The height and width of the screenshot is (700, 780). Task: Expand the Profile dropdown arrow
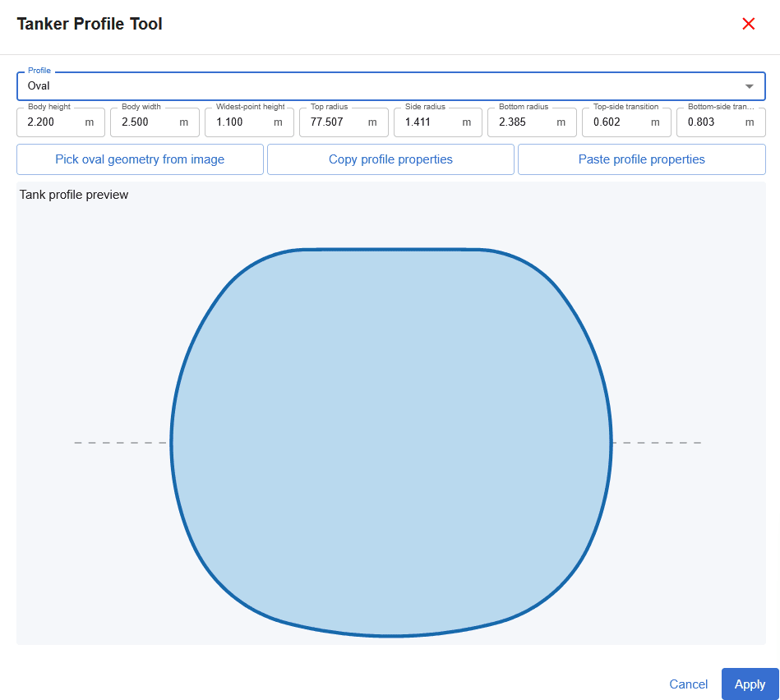coord(749,86)
